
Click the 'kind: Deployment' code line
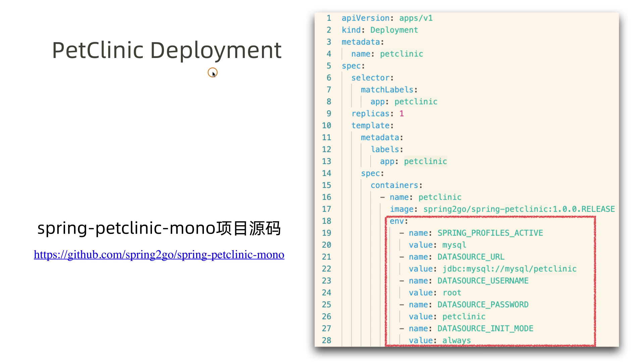380,30
